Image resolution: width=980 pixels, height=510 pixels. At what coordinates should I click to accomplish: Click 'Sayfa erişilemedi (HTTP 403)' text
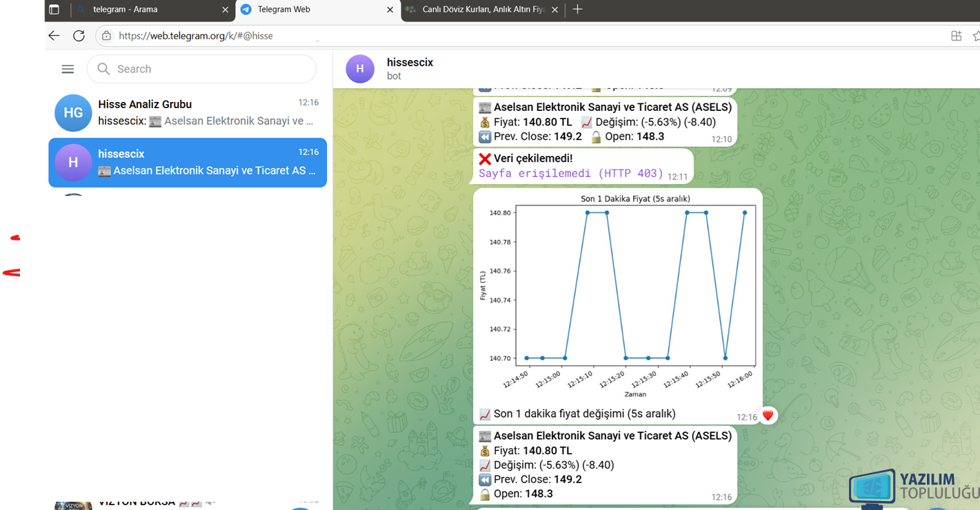tap(571, 174)
